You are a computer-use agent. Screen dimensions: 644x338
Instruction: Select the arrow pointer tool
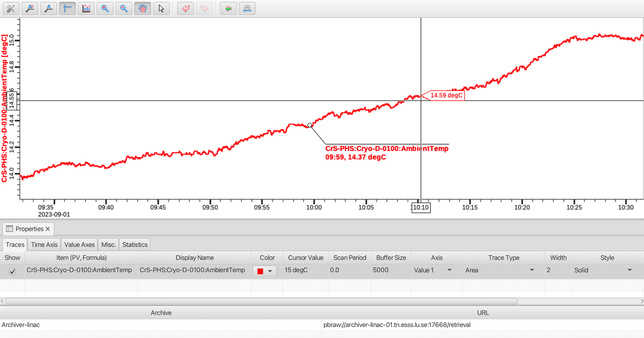[161, 8]
